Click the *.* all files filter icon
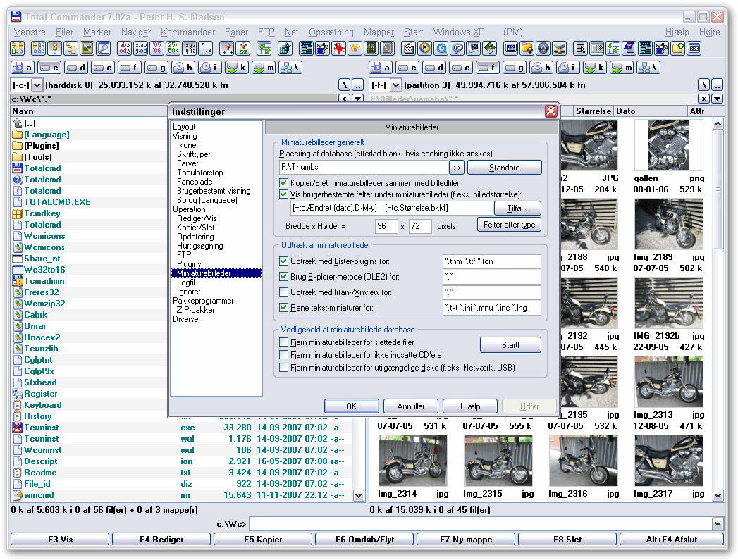Image resolution: width=738 pixels, height=560 pixels. tap(227, 48)
